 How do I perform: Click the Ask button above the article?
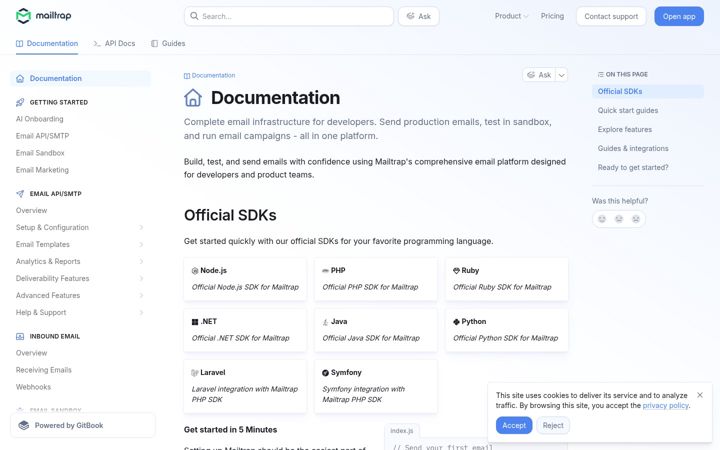tap(539, 75)
